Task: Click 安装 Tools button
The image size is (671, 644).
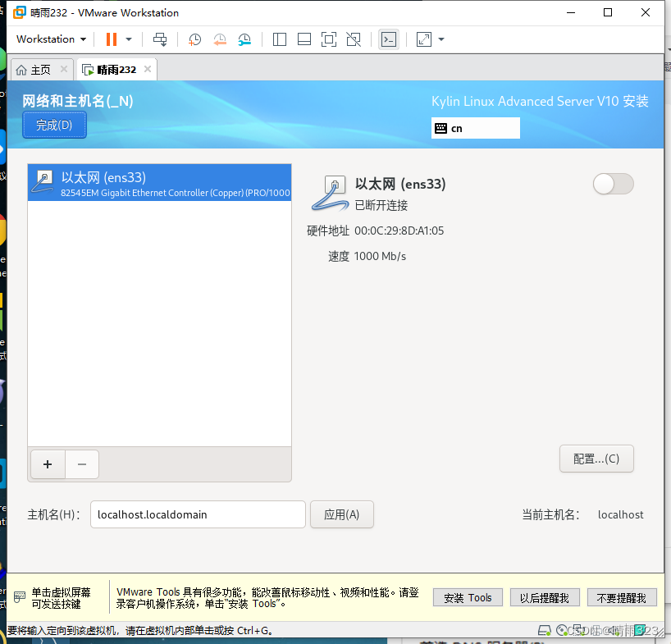Action: tap(468, 598)
